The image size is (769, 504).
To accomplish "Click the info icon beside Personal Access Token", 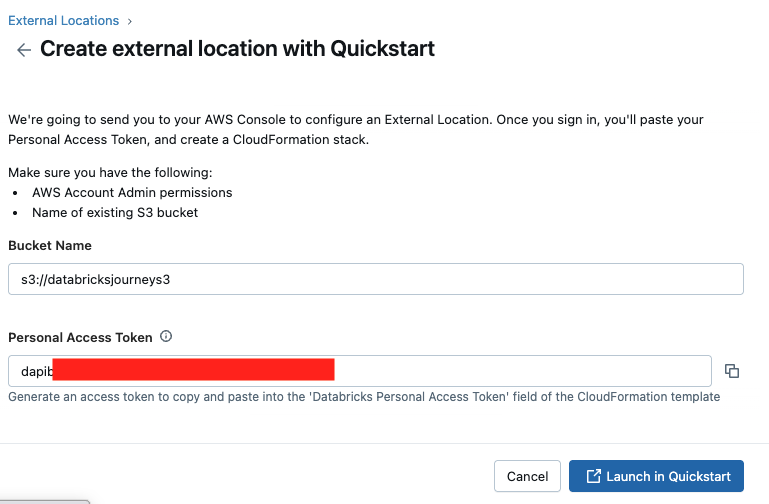I will (x=166, y=337).
